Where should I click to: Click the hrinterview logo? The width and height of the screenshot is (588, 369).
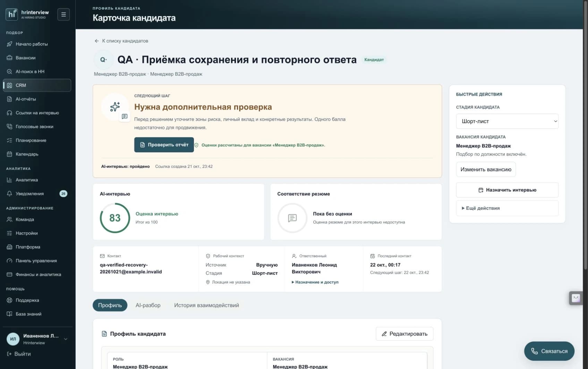27,14
